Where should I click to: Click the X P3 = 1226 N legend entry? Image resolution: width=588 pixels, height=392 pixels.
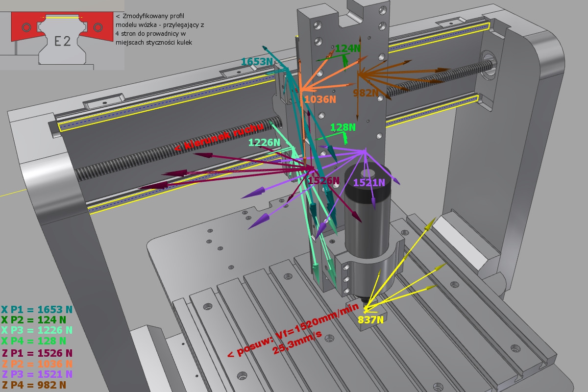pos(36,330)
